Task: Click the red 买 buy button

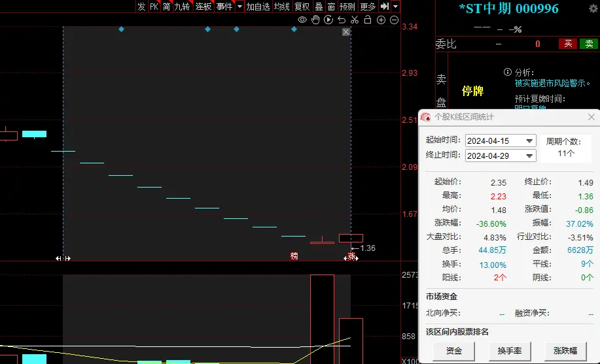Action: click(567, 44)
